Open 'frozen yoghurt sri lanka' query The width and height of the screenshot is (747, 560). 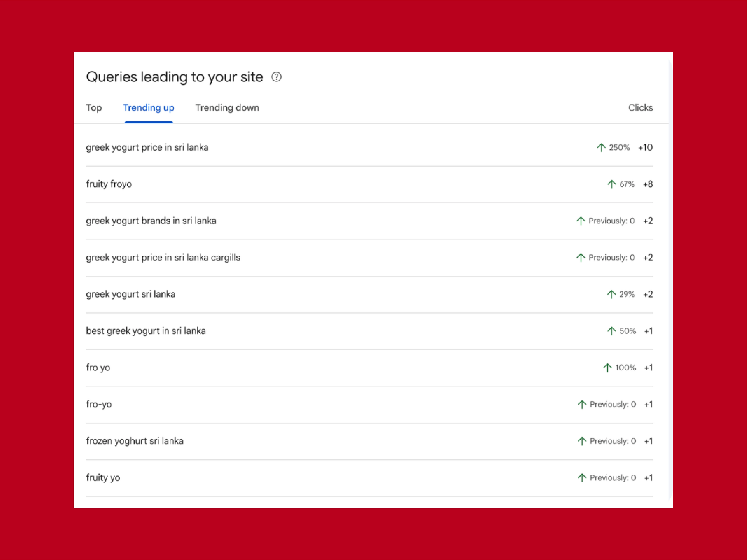point(135,441)
